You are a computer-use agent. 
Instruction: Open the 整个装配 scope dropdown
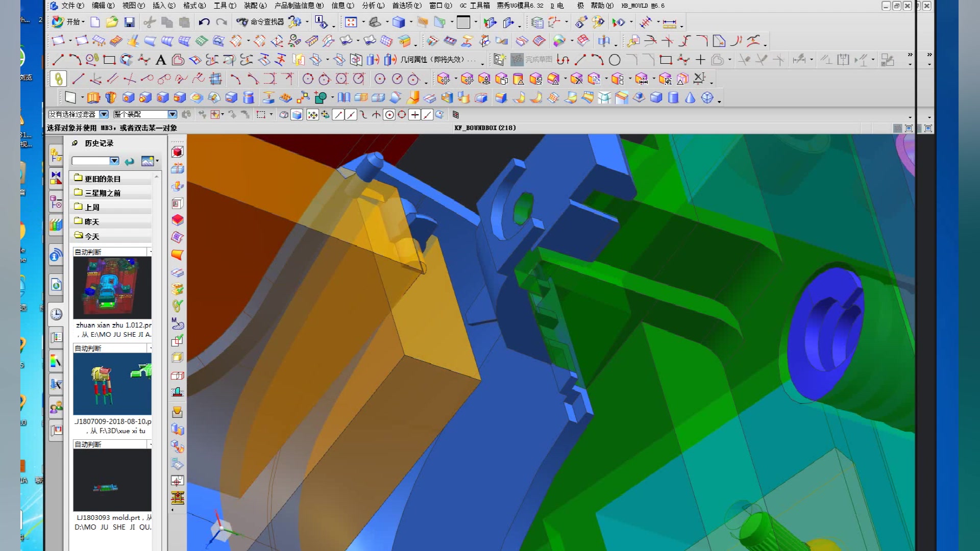pos(172,114)
